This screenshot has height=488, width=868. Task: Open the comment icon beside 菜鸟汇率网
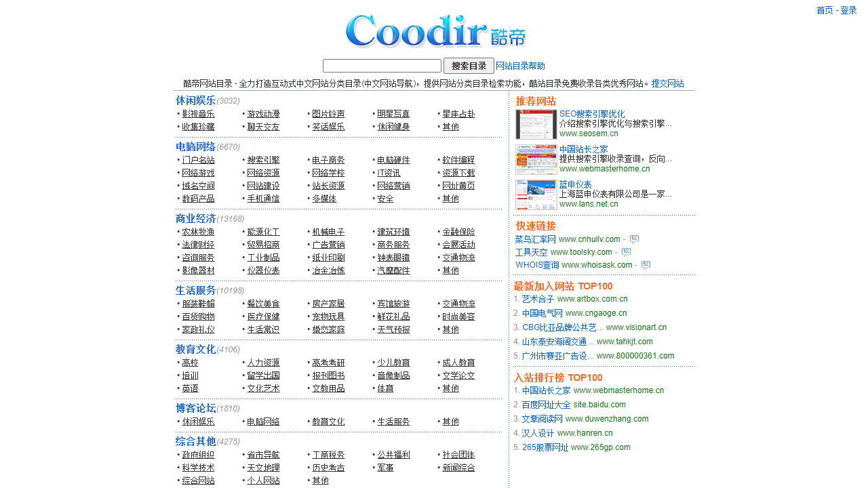pyautogui.click(x=634, y=239)
